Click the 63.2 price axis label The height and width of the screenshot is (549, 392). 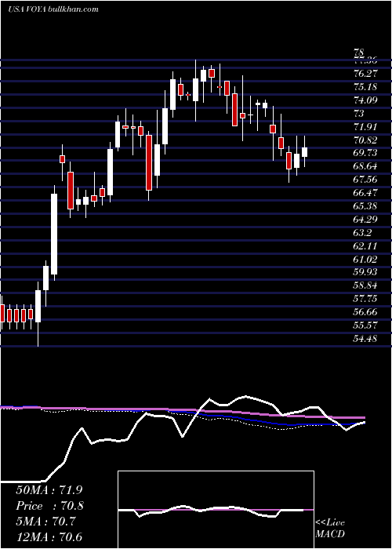tap(362, 233)
